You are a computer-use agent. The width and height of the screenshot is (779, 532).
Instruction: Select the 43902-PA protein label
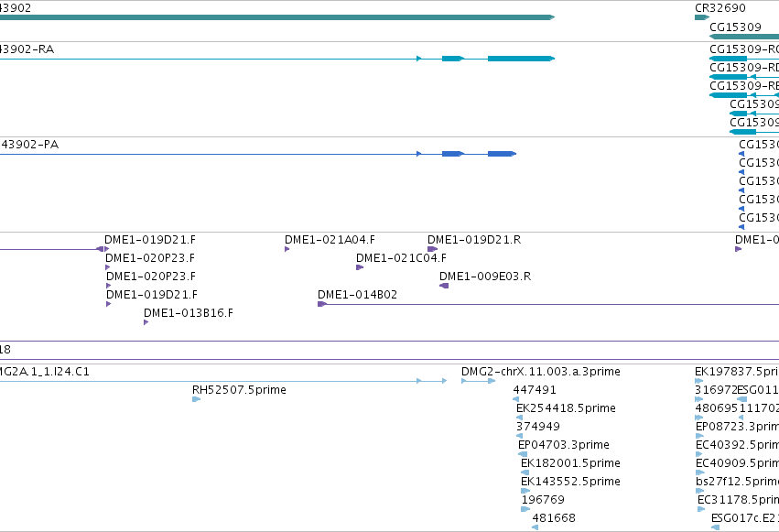coord(29,145)
